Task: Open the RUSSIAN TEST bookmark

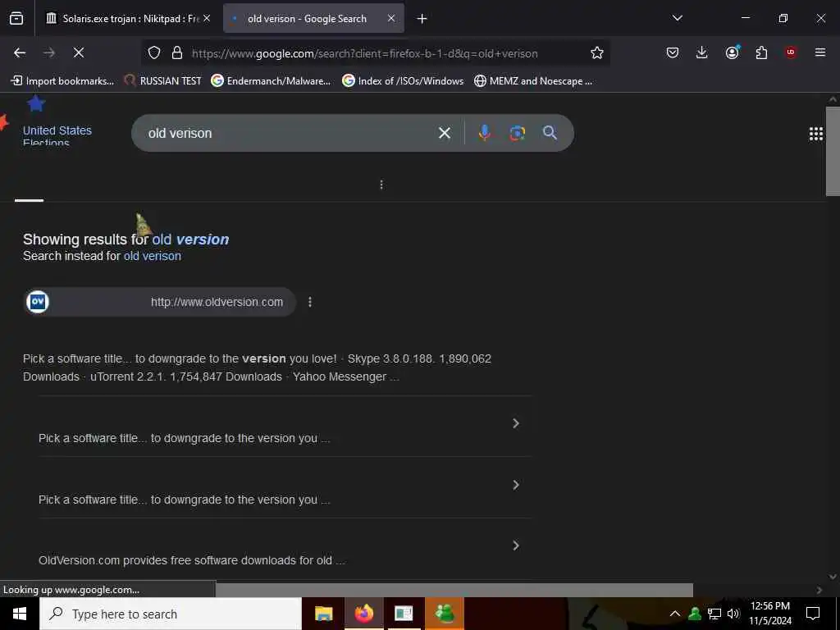Action: click(163, 81)
